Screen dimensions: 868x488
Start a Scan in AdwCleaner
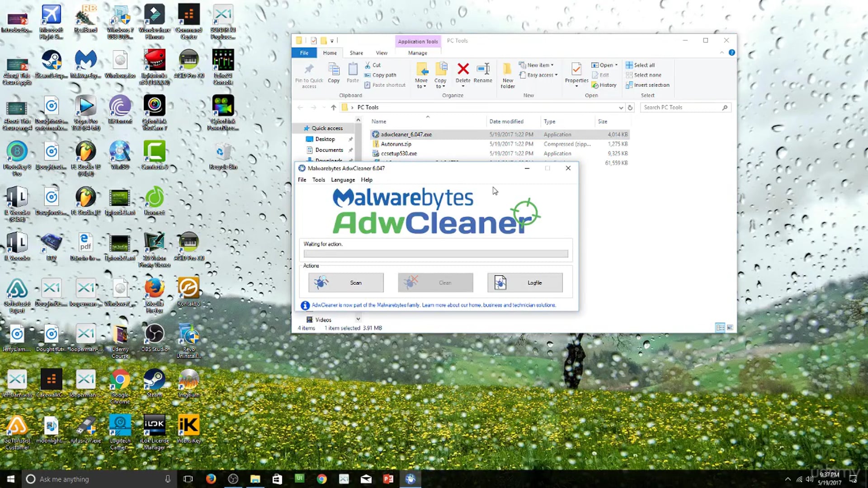pyautogui.click(x=345, y=282)
